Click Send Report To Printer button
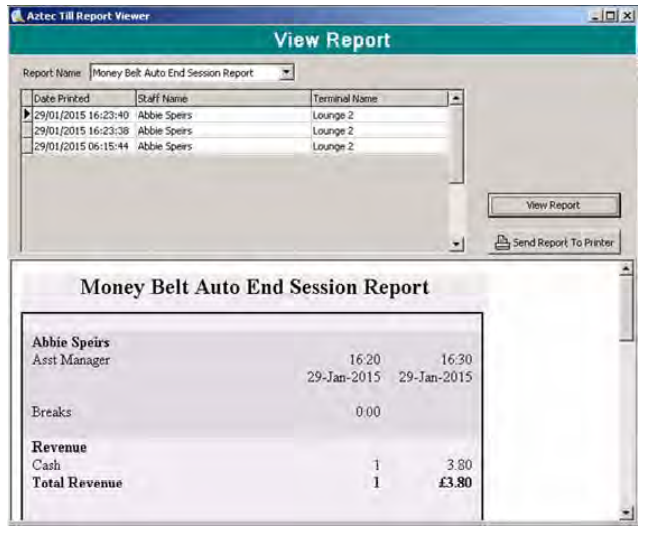This screenshot has width=649, height=534. [554, 243]
